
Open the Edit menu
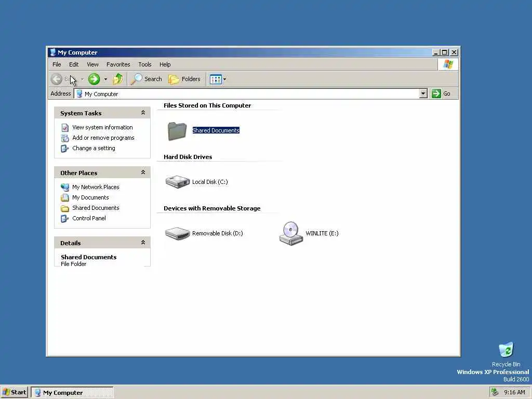click(x=74, y=64)
